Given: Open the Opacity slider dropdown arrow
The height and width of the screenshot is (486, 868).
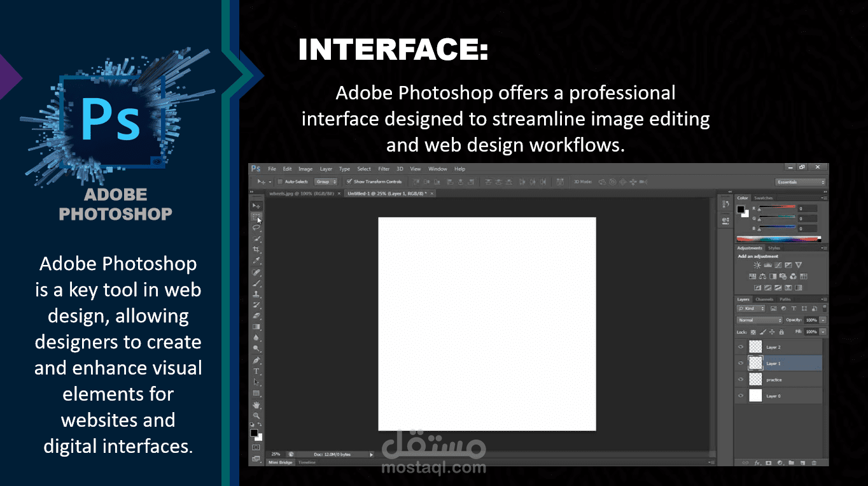Looking at the screenshot, I should [x=823, y=320].
